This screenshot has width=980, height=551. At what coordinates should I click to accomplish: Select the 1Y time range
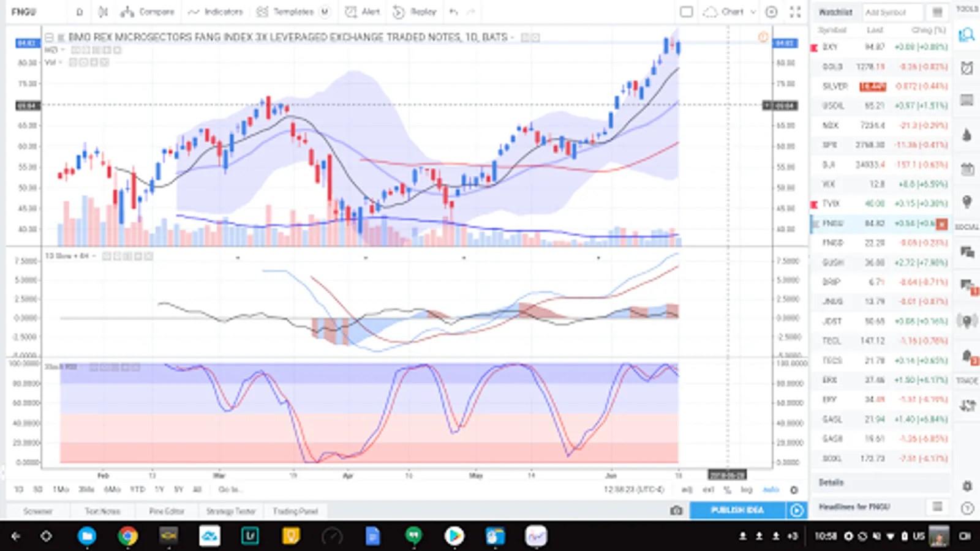pos(159,489)
